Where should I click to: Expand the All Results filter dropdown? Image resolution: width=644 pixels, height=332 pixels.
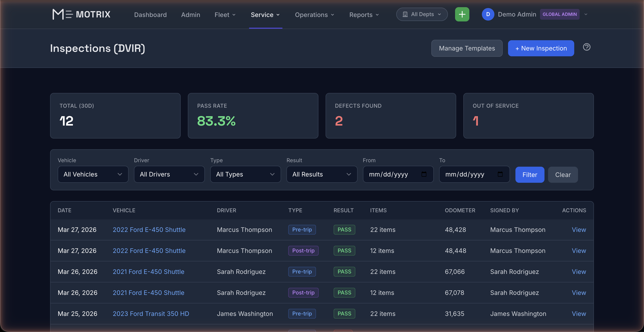(322, 174)
